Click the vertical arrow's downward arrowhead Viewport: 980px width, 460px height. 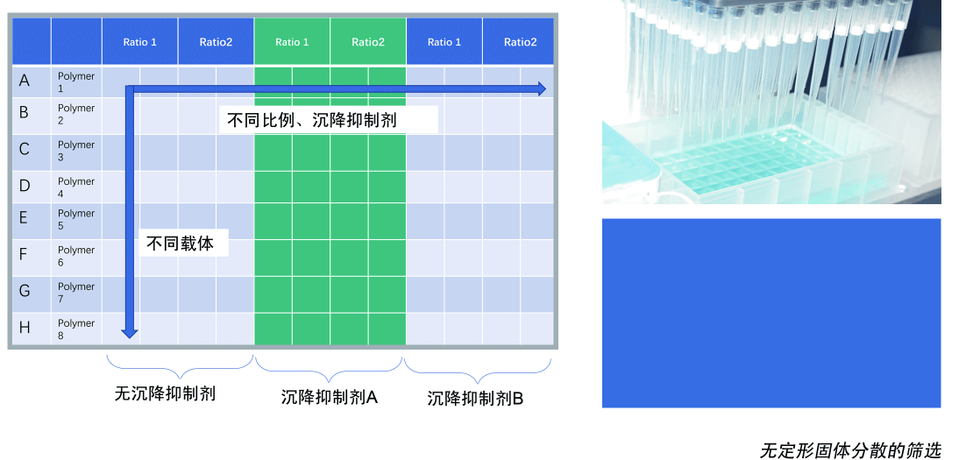tap(130, 330)
